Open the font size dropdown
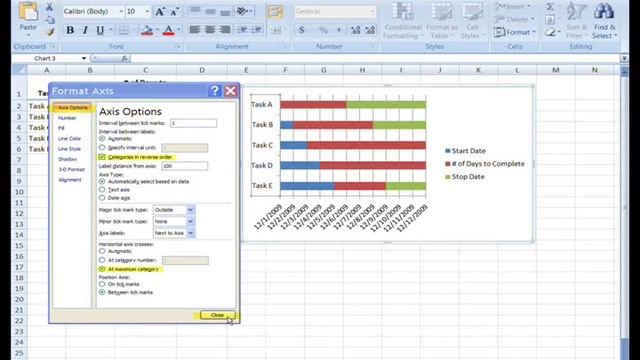 click(x=147, y=12)
